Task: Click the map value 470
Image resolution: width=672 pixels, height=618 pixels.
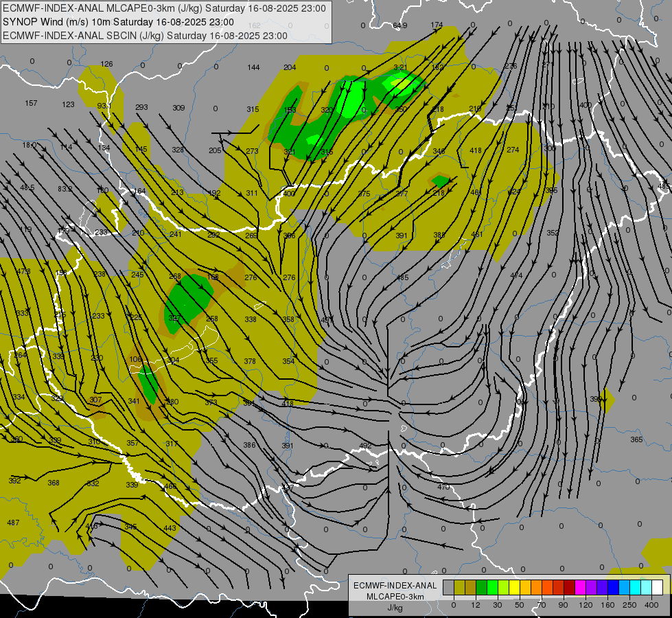Action: coord(443,487)
